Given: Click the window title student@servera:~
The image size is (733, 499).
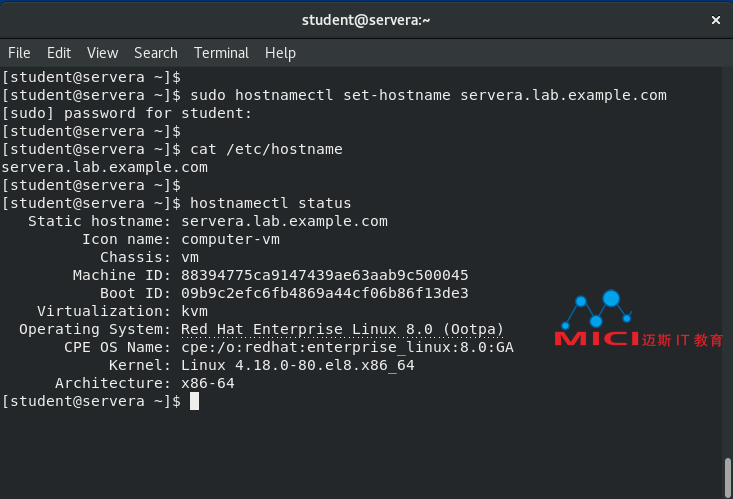Looking at the screenshot, I should (366, 20).
